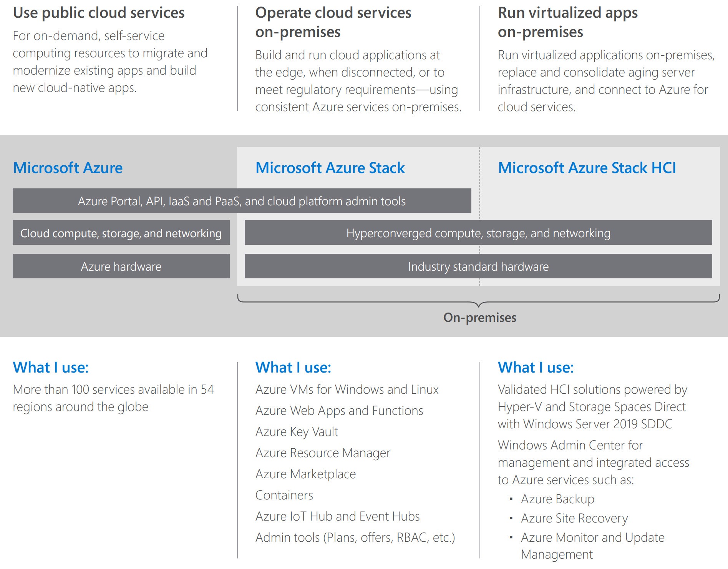The height and width of the screenshot is (569, 728).
Task: Click the 'Operate cloud services on-premises' heading
Action: click(333, 22)
